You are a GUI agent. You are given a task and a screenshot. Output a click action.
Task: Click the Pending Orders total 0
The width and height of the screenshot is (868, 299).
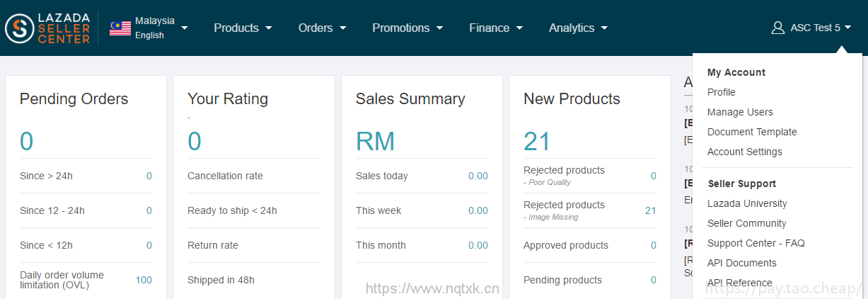pos(26,142)
